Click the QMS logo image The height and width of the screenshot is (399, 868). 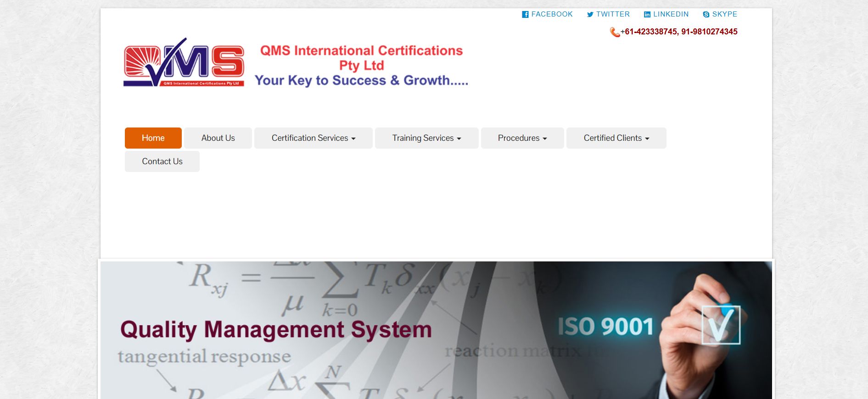(184, 62)
